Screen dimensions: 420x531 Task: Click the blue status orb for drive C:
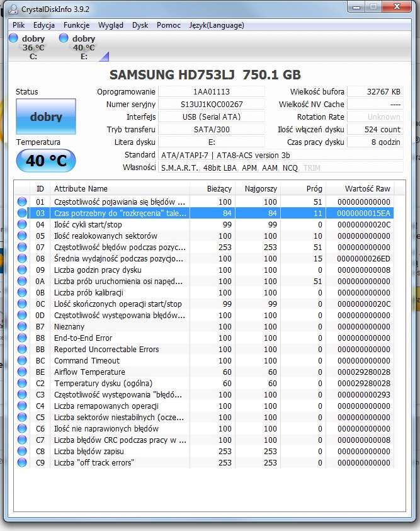(13, 38)
